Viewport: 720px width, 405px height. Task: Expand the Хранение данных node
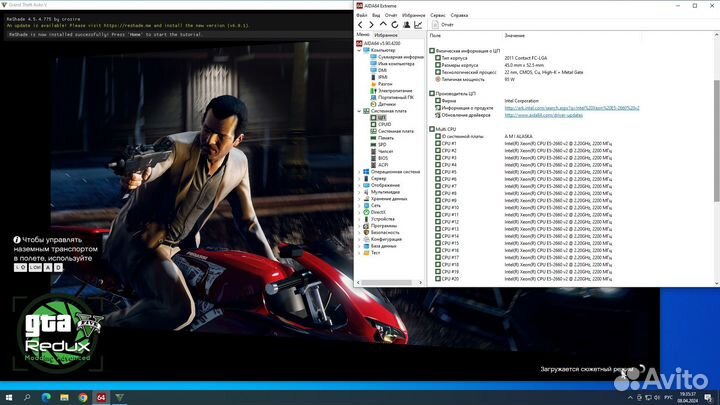[x=359, y=199]
